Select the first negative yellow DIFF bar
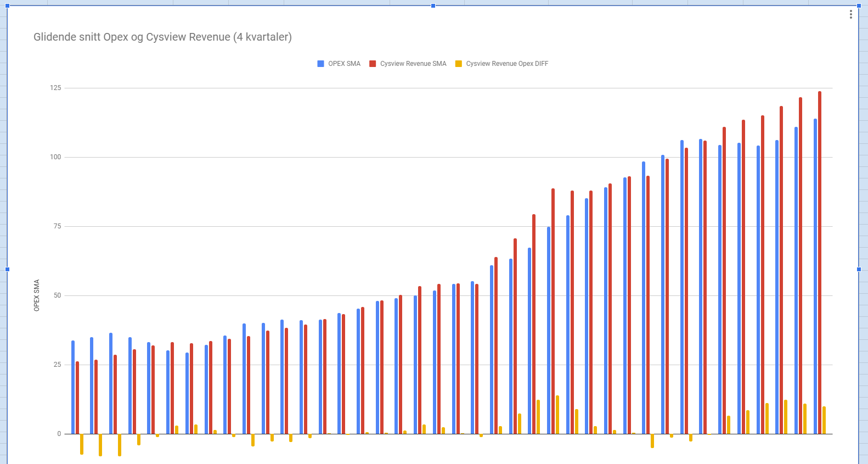The width and height of the screenshot is (868, 464). [82, 444]
